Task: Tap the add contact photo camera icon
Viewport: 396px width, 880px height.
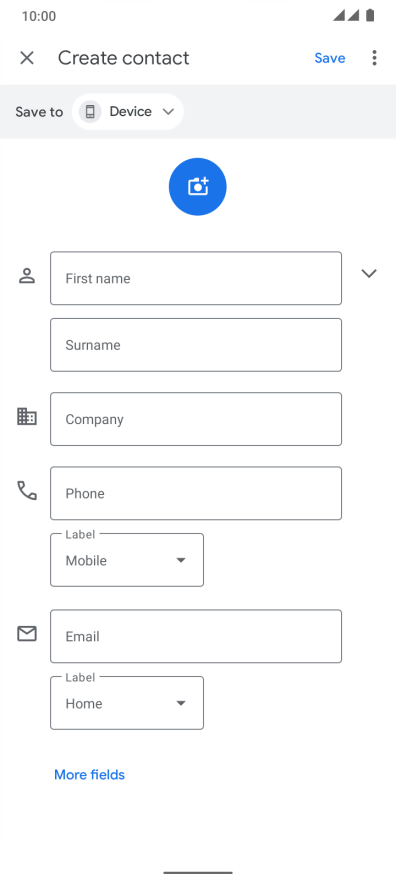Action: [197, 186]
